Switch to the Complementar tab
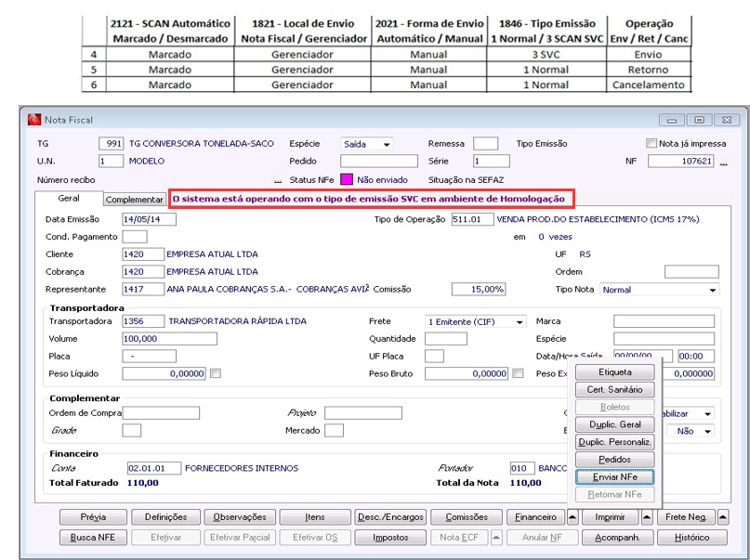Image resolution: width=750 pixels, height=560 pixels. pyautogui.click(x=134, y=200)
